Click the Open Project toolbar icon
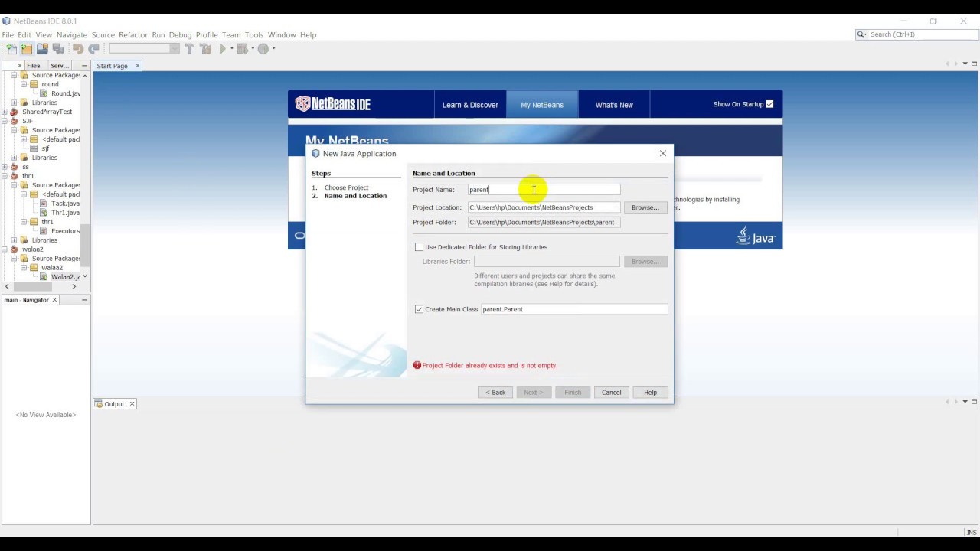 tap(43, 49)
